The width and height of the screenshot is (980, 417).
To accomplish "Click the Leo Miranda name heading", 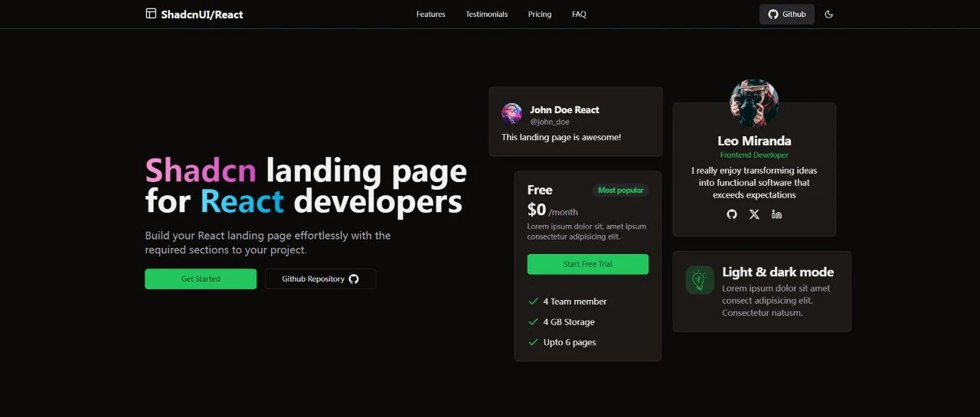I will pos(754,141).
